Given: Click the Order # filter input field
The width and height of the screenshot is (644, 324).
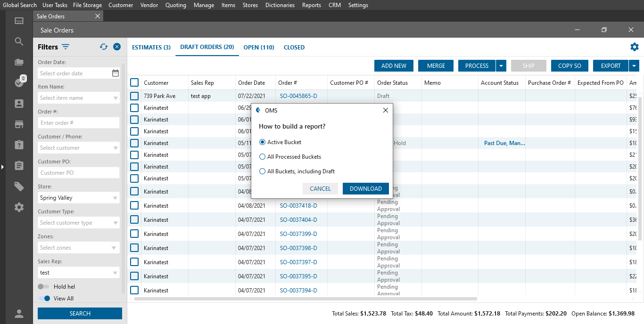Looking at the screenshot, I should coord(78,123).
